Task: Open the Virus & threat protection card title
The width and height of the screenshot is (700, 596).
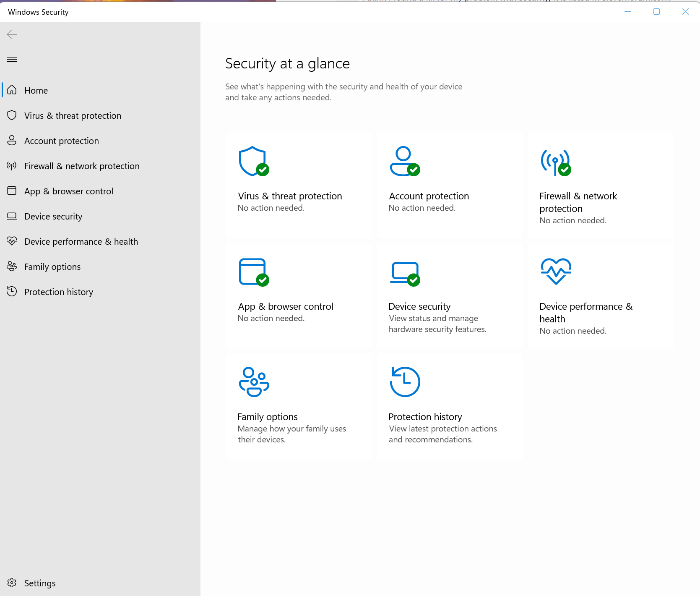Action: [x=290, y=196]
